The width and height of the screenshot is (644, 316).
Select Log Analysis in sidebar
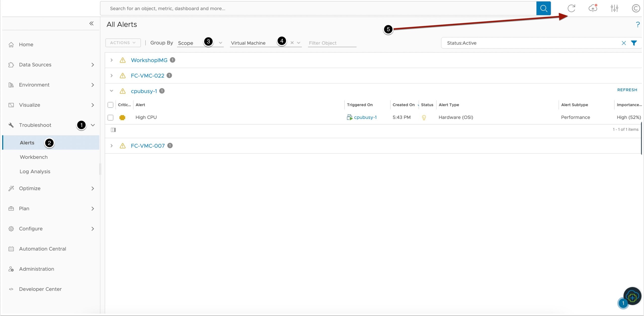click(35, 171)
